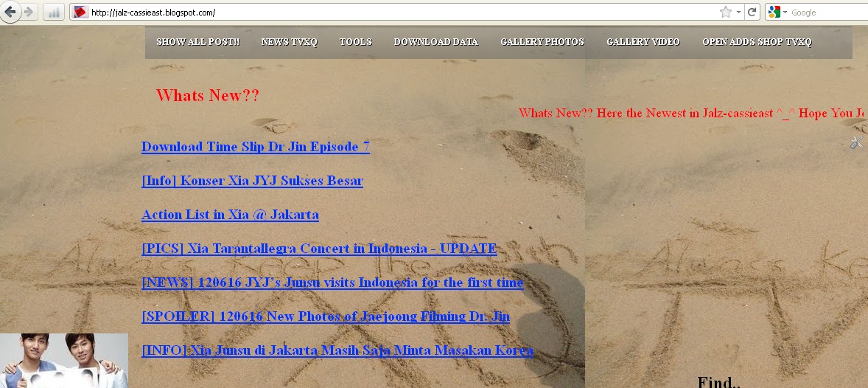
Task: Open [Info] Konser Xia JYJ Sukses Besar
Action: click(252, 181)
